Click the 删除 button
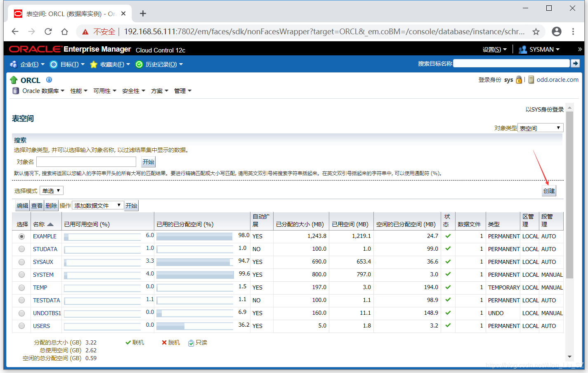Screen dimensions: 588x373 point(51,206)
